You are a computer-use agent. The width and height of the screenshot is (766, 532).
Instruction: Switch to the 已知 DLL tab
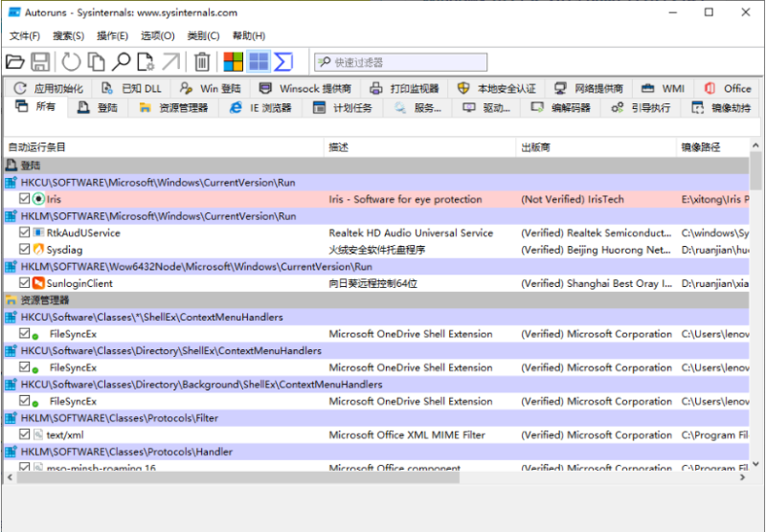pos(131,88)
